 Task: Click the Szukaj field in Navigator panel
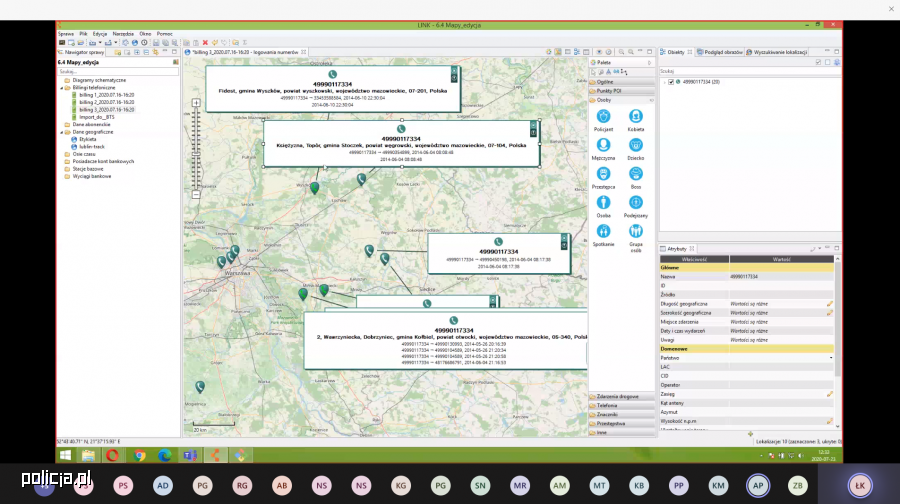(x=115, y=72)
